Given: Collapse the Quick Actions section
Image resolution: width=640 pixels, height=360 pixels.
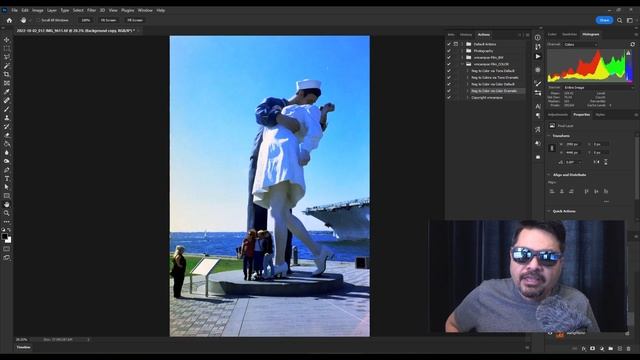Looking at the screenshot, I should pos(549,211).
